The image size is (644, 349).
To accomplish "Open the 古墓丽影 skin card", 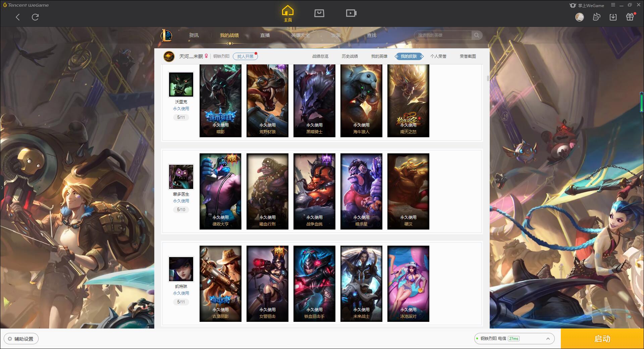I will 220,284.
